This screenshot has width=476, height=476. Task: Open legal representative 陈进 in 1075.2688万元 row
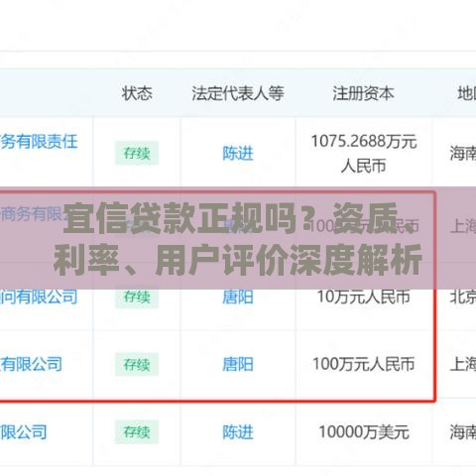click(x=238, y=153)
